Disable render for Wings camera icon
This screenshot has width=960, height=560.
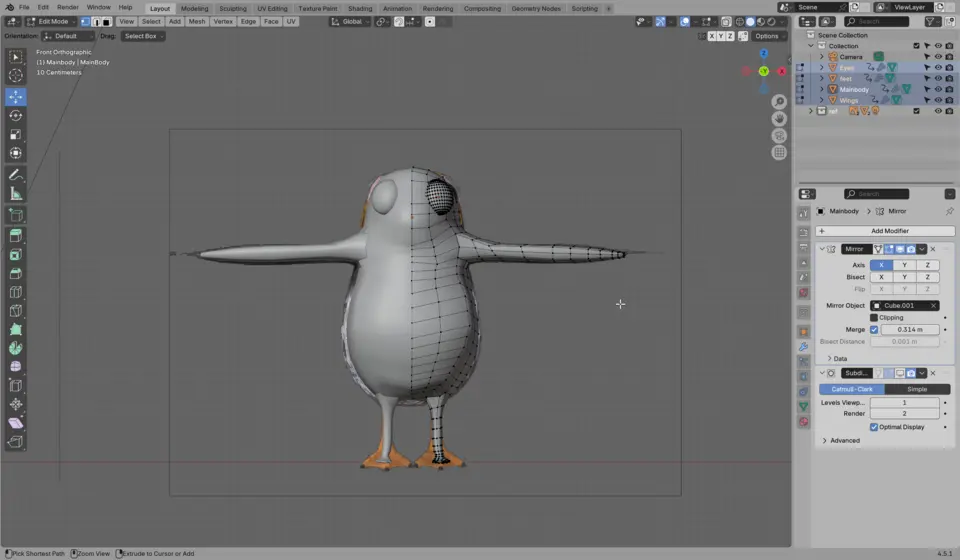click(949, 100)
